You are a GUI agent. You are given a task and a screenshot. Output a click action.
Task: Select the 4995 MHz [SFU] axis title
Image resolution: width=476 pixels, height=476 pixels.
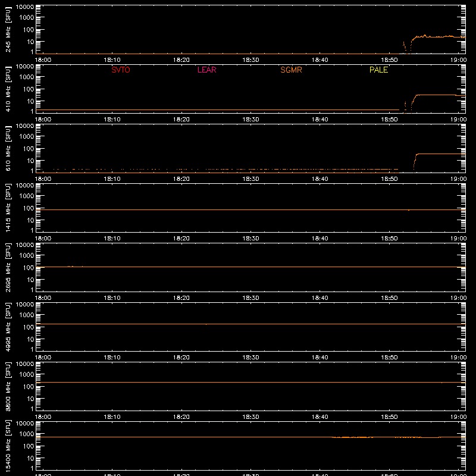pyautogui.click(x=8, y=327)
